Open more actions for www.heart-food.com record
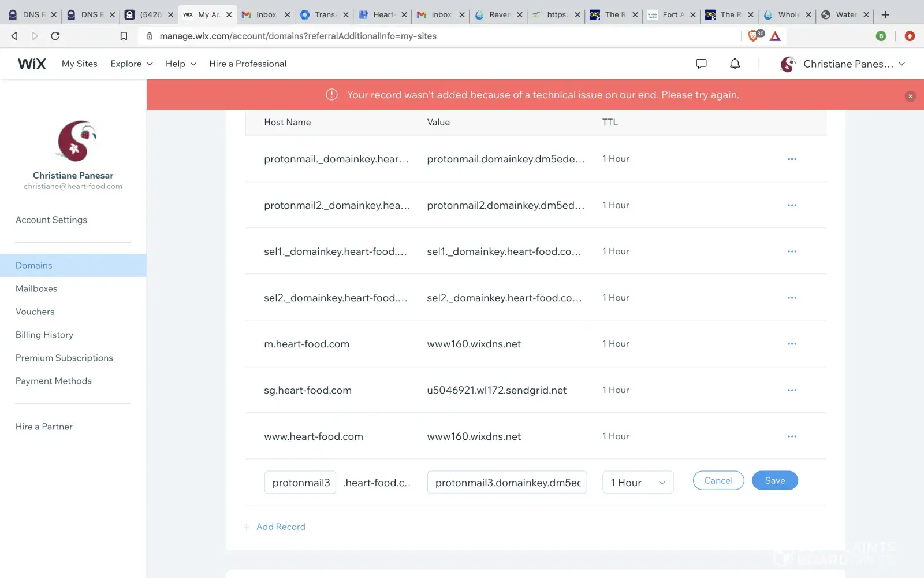 [x=792, y=436]
